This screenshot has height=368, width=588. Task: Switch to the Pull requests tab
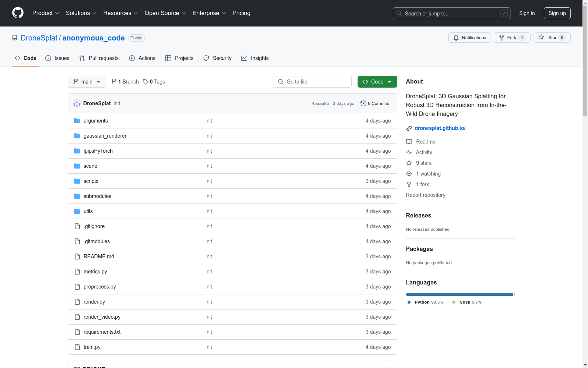click(x=99, y=58)
